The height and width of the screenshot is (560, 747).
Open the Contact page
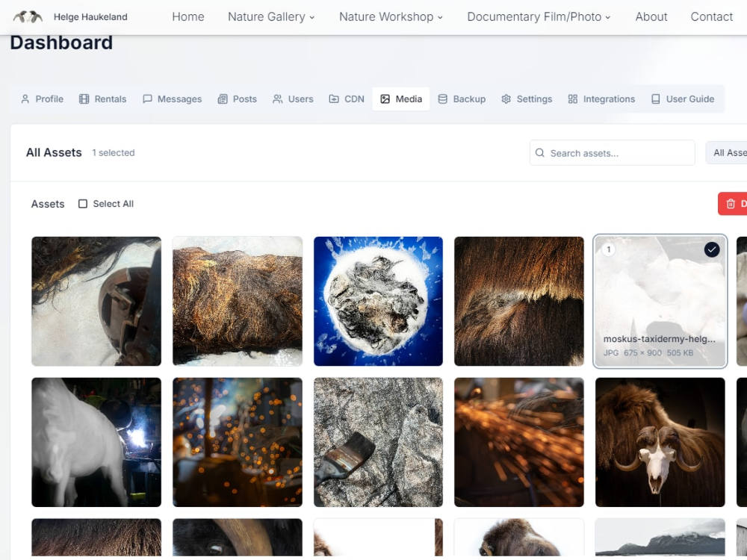tap(712, 16)
